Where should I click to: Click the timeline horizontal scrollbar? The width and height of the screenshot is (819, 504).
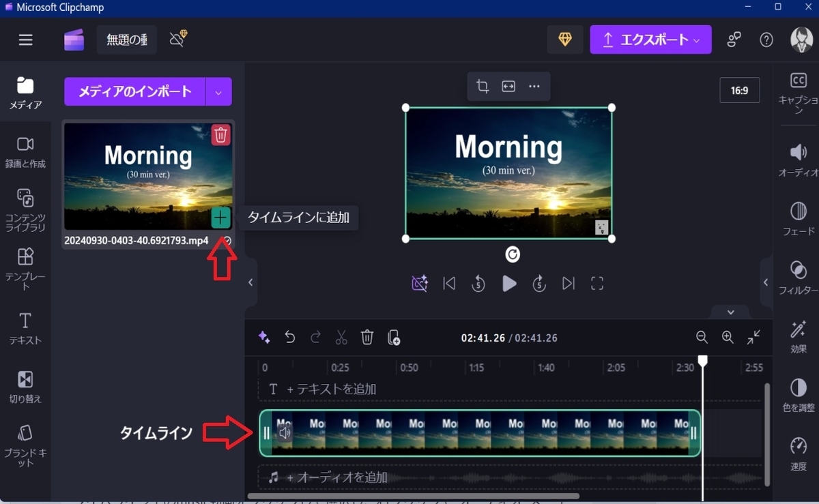[413, 496]
